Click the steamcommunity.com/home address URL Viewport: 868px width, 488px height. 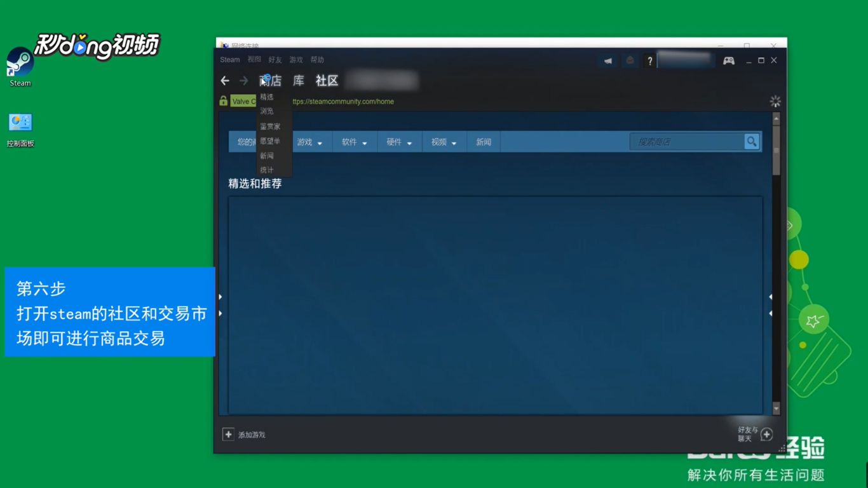pyautogui.click(x=343, y=102)
